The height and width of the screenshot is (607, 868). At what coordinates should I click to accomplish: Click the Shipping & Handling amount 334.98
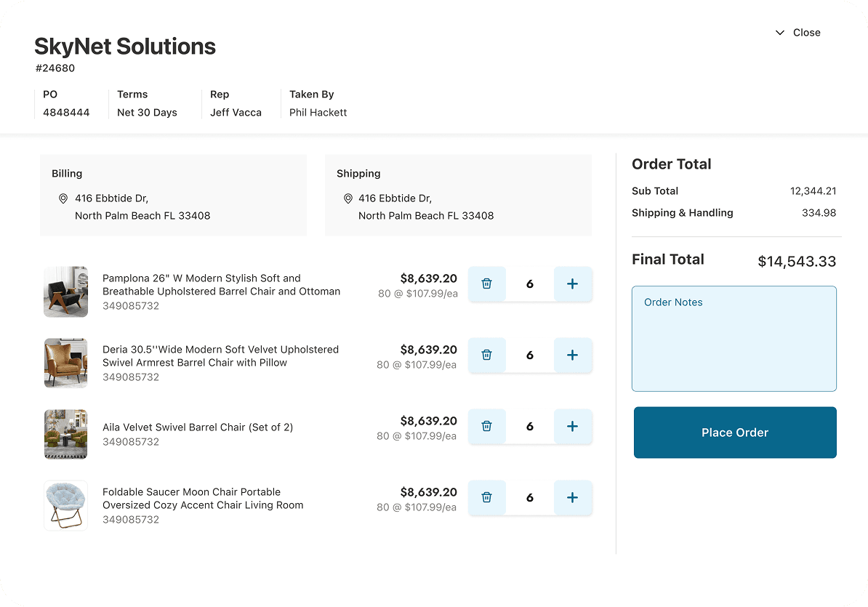819,213
